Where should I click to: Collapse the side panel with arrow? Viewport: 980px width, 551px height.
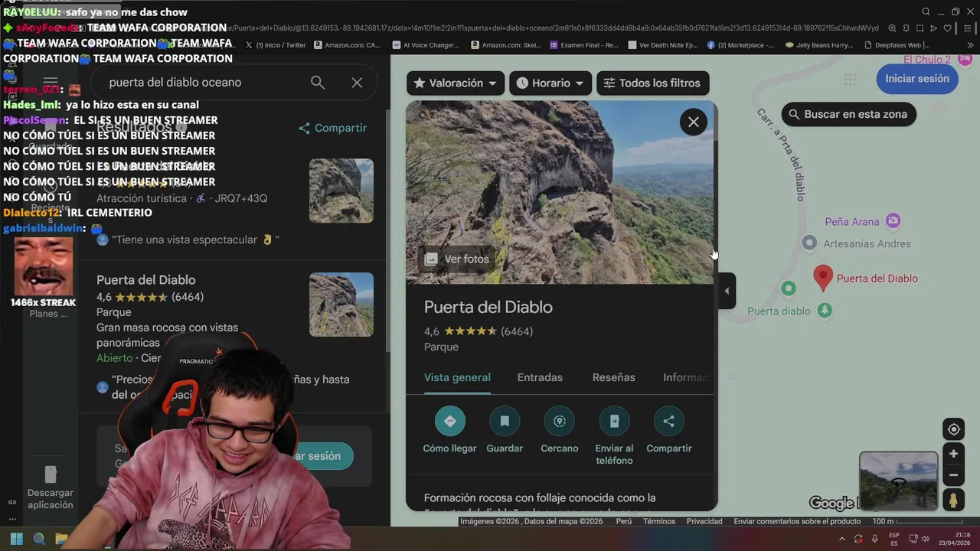[727, 291]
